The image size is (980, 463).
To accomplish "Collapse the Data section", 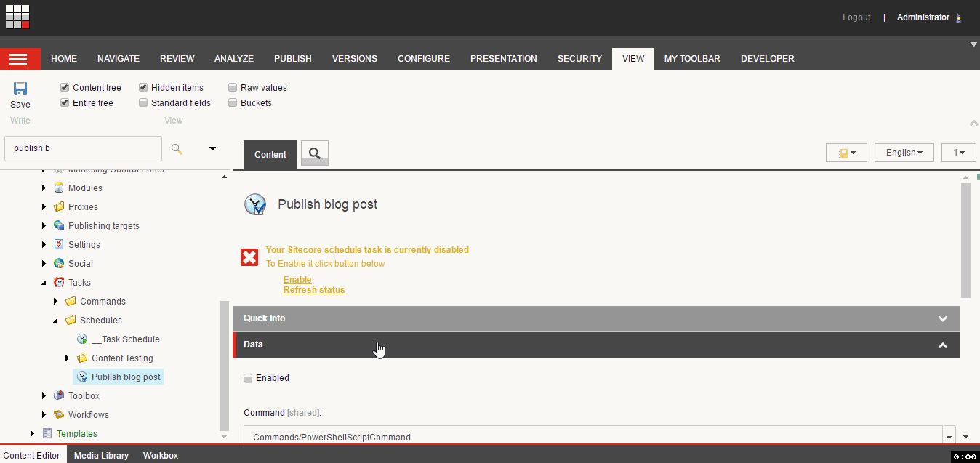I will (x=596, y=345).
